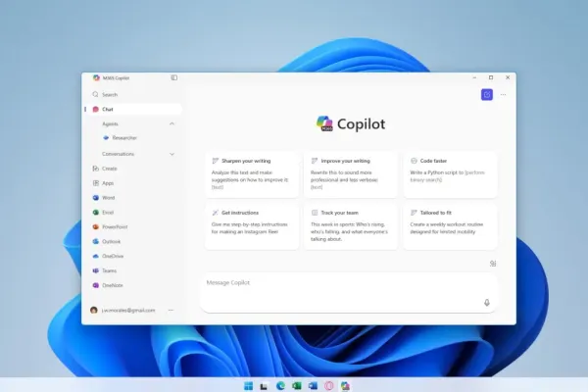Open the account options ellipsis menu

point(171,311)
